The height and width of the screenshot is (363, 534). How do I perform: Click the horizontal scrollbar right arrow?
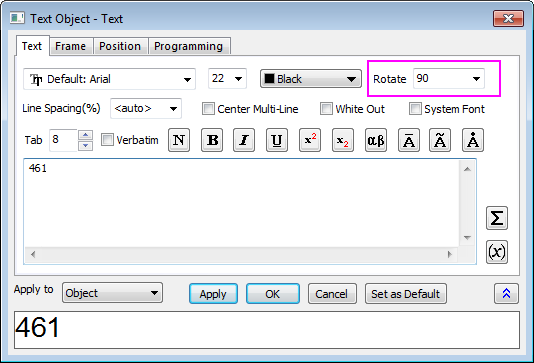450,254
